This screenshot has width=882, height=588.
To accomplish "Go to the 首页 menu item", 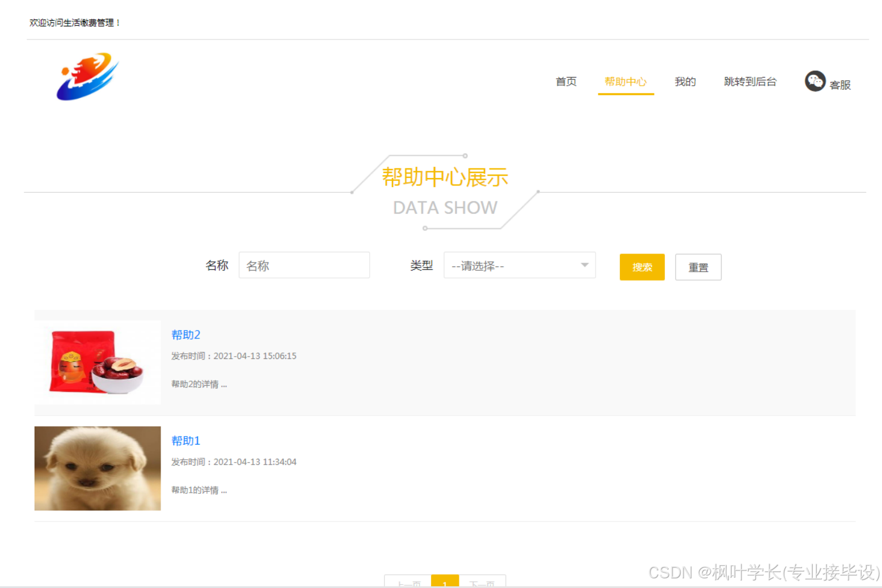I will pos(566,82).
